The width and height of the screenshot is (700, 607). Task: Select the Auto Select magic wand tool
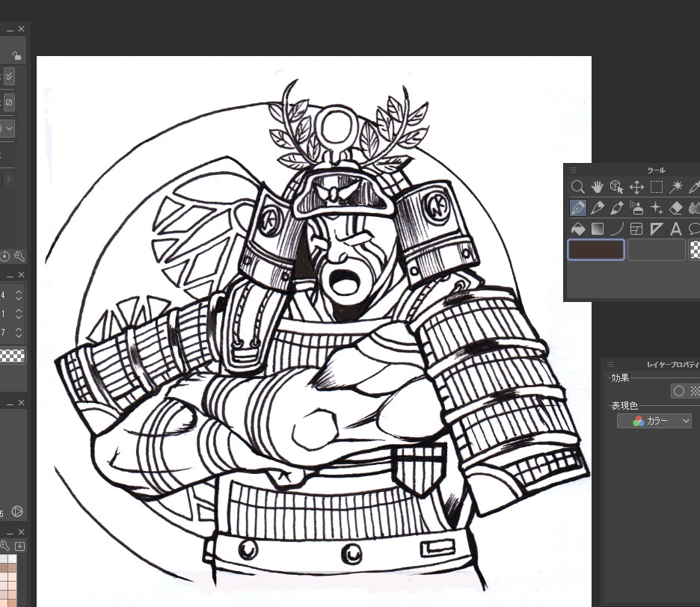[x=676, y=187]
